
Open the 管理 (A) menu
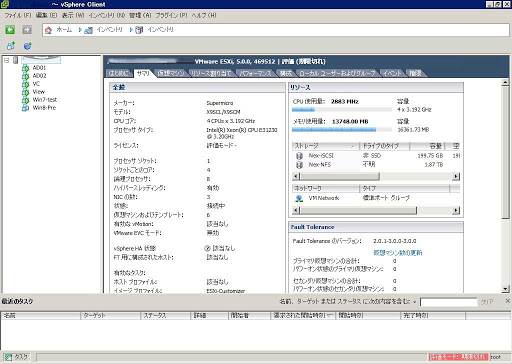140,15
